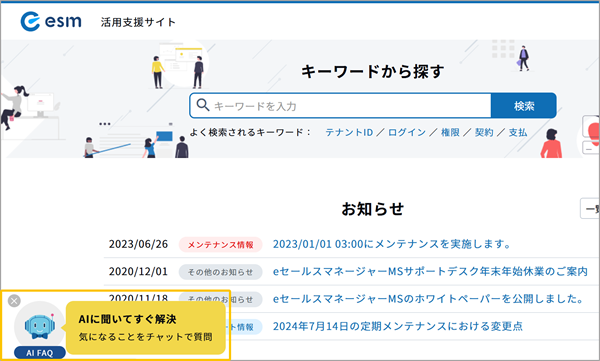Viewport: 600px width, 361px height.
Task: Click the magnifying glass search icon
Action: pyautogui.click(x=203, y=105)
